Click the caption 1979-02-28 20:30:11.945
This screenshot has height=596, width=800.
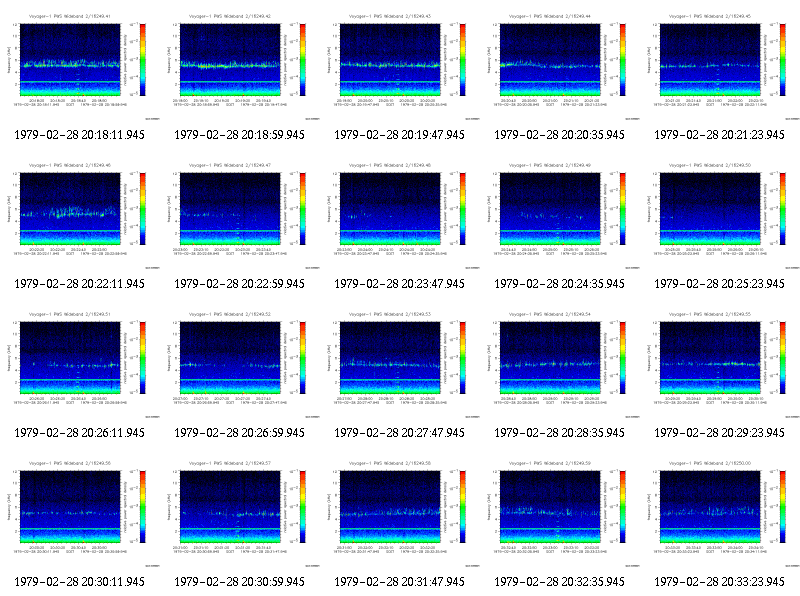80,582
